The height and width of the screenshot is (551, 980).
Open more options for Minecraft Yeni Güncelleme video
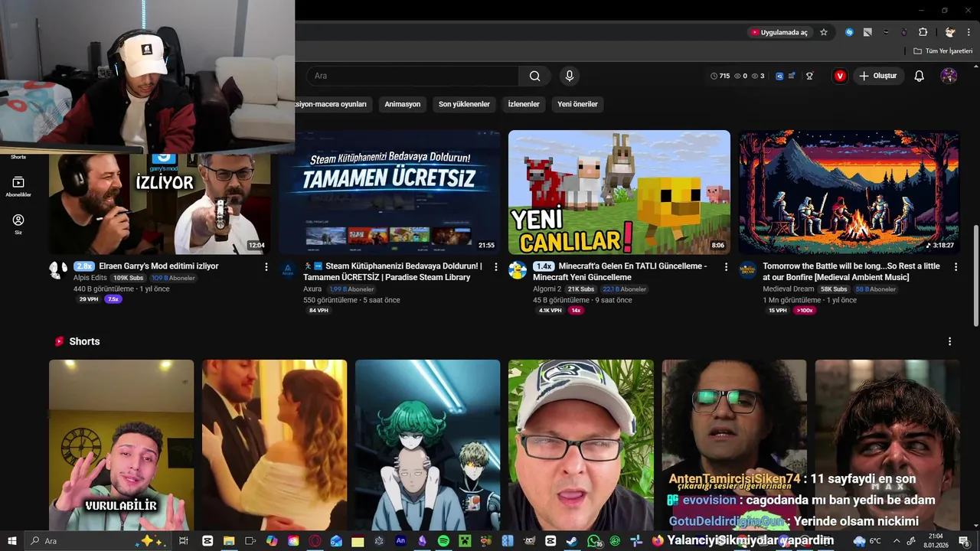coord(726,267)
